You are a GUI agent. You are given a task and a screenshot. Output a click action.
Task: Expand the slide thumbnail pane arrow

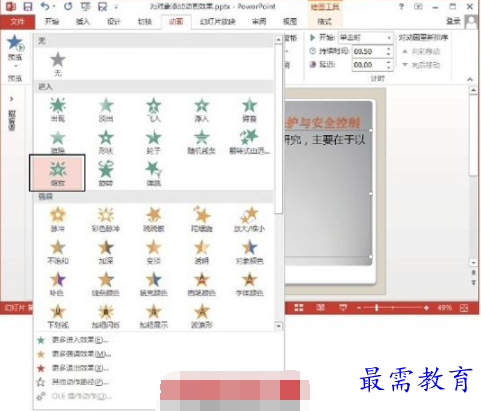(x=12, y=99)
